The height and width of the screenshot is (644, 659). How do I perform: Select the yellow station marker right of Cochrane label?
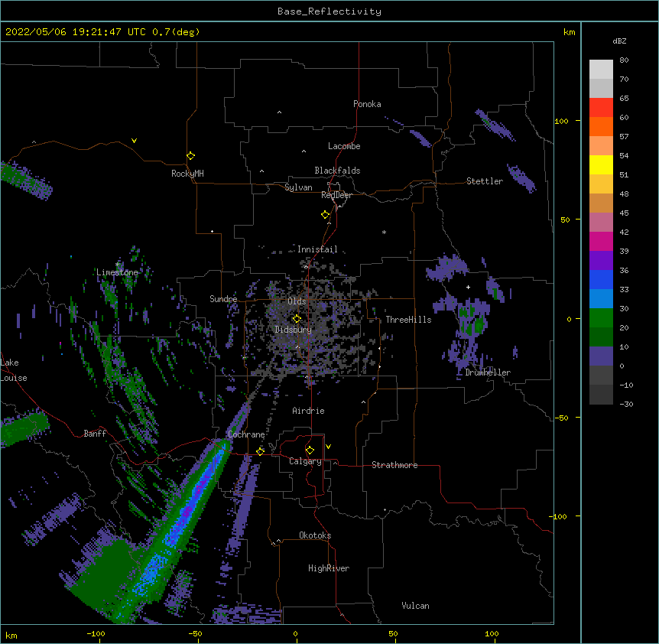(260, 451)
